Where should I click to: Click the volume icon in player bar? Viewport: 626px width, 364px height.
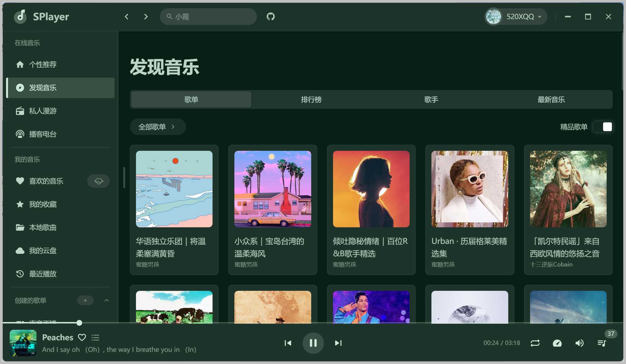click(x=580, y=343)
